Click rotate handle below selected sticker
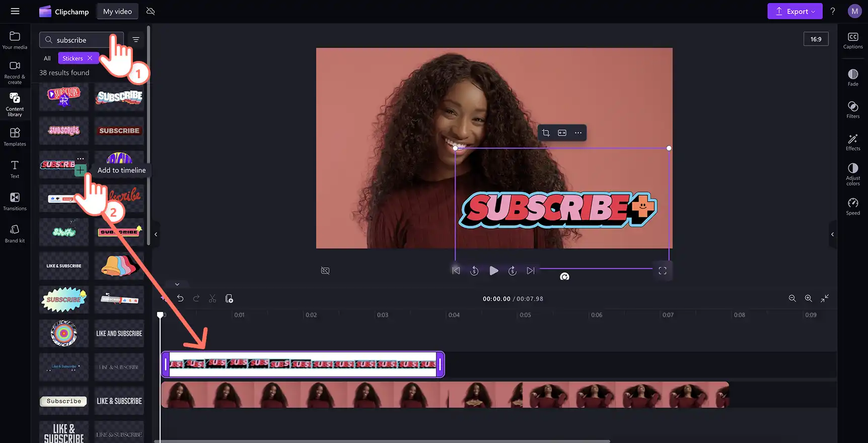 point(564,277)
